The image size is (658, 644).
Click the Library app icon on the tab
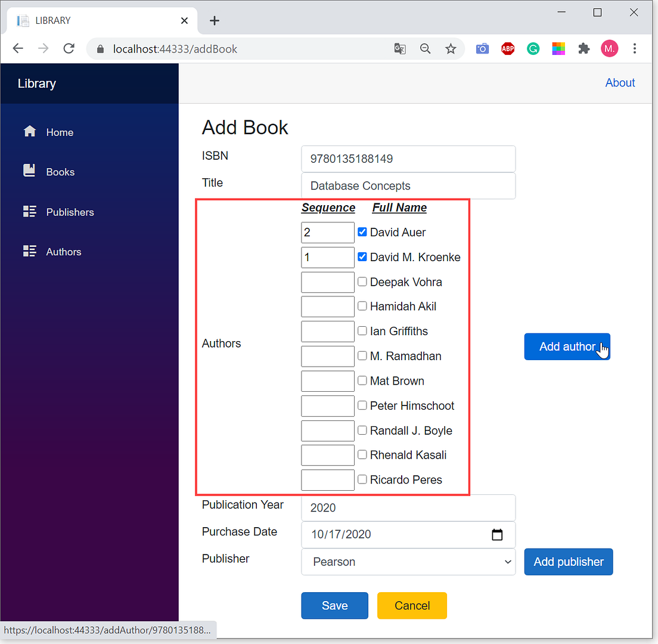22,20
